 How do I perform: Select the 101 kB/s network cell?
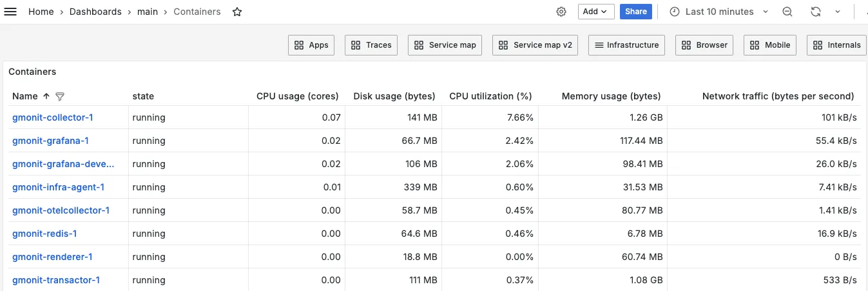tap(764, 117)
